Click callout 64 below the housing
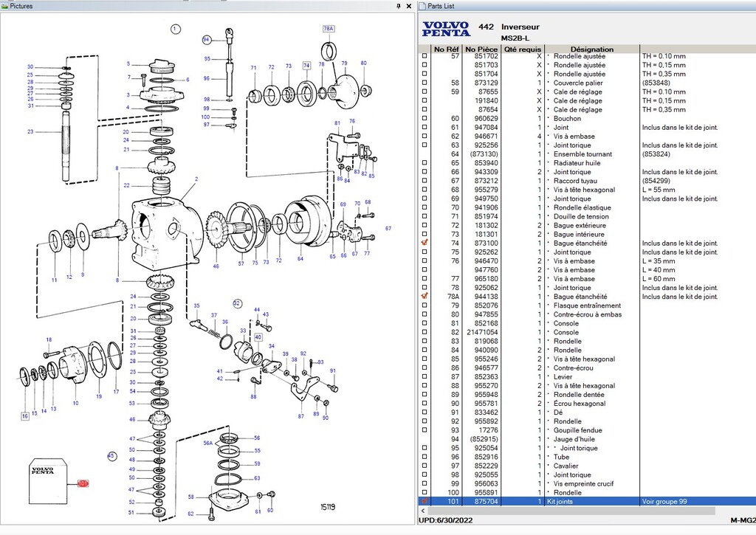The height and width of the screenshot is (535, 756). [300, 259]
